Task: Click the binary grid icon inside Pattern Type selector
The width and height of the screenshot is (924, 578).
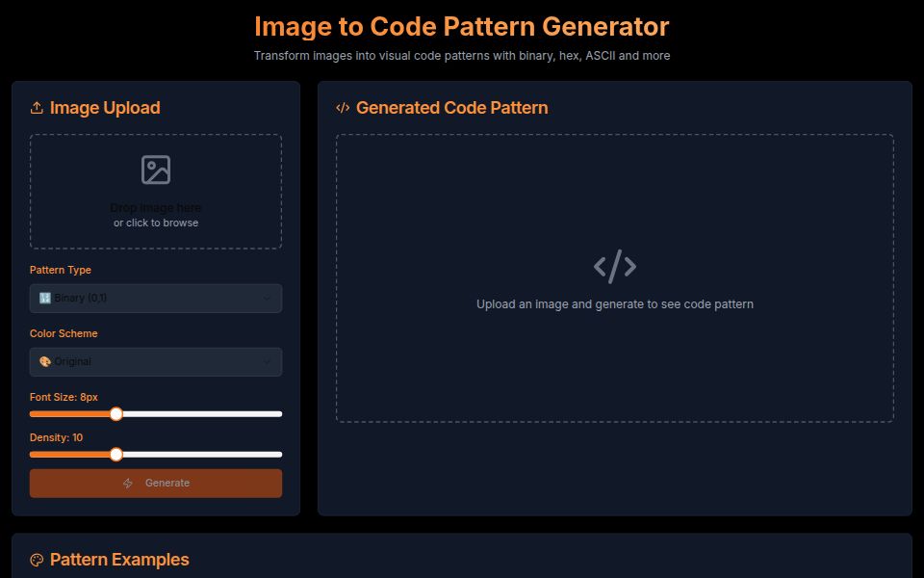Action: pos(44,298)
